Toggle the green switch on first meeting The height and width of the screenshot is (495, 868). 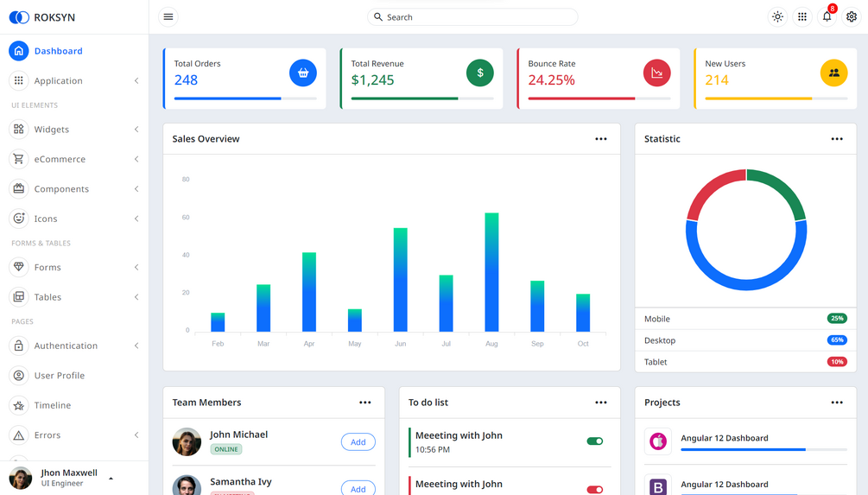(595, 441)
